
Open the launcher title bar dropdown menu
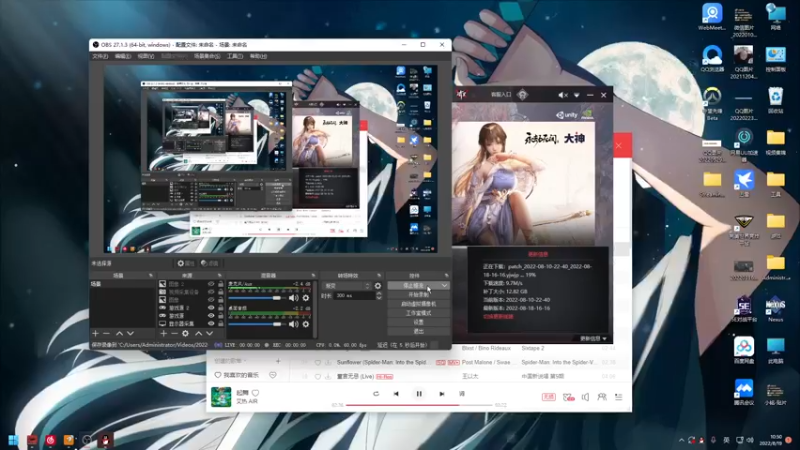click(577, 95)
